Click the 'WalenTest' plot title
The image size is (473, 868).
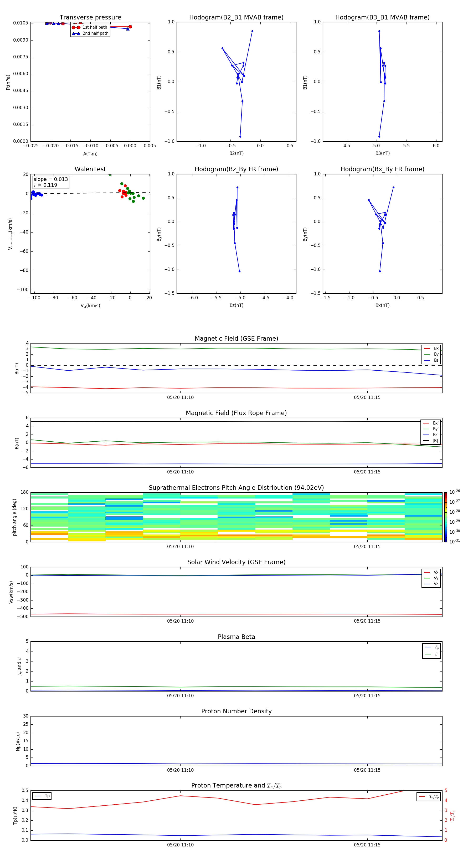coord(90,169)
